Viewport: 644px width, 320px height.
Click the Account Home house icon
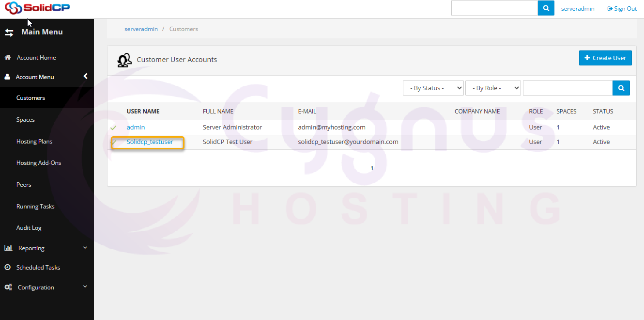[x=8, y=57]
